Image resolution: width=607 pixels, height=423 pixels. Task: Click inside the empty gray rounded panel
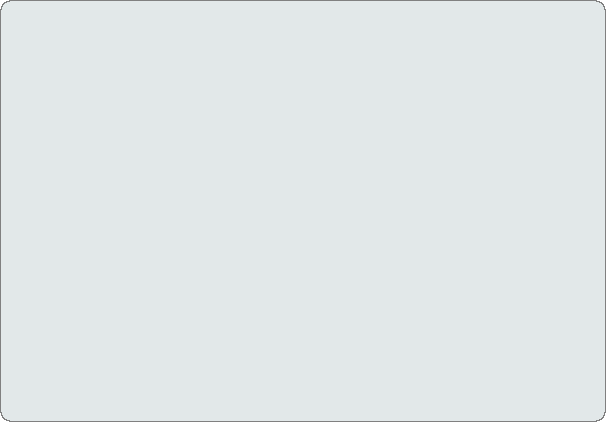(x=303, y=211)
